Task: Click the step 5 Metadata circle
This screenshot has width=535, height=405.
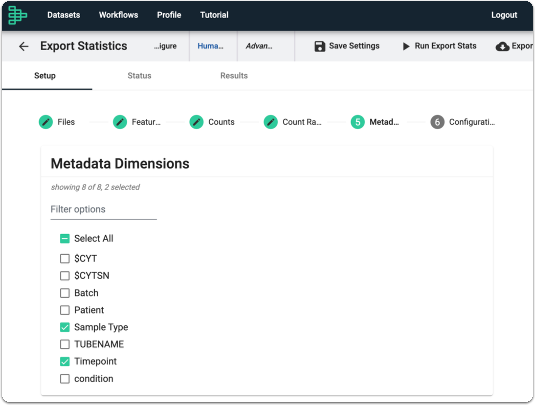Action: (x=358, y=122)
